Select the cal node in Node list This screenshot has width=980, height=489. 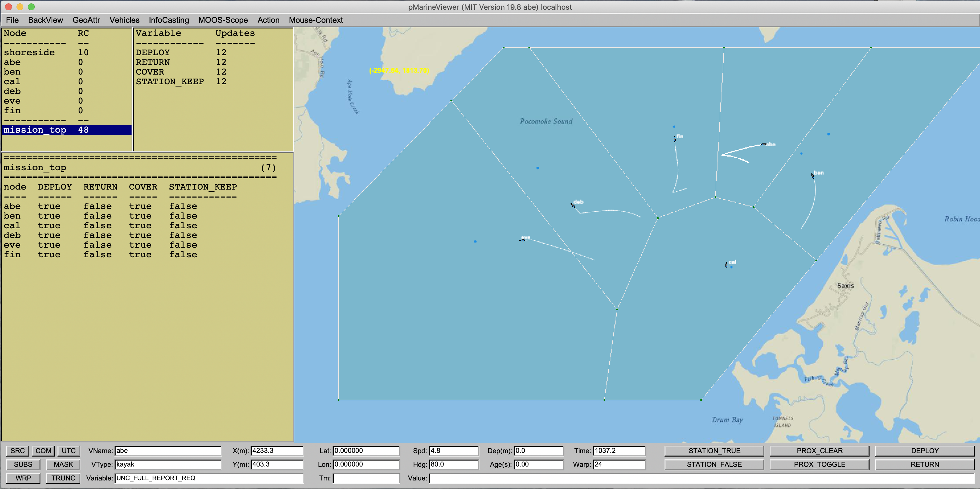[x=67, y=82]
